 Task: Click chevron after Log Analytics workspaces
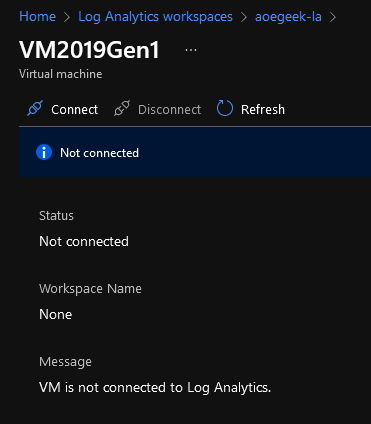[244, 17]
